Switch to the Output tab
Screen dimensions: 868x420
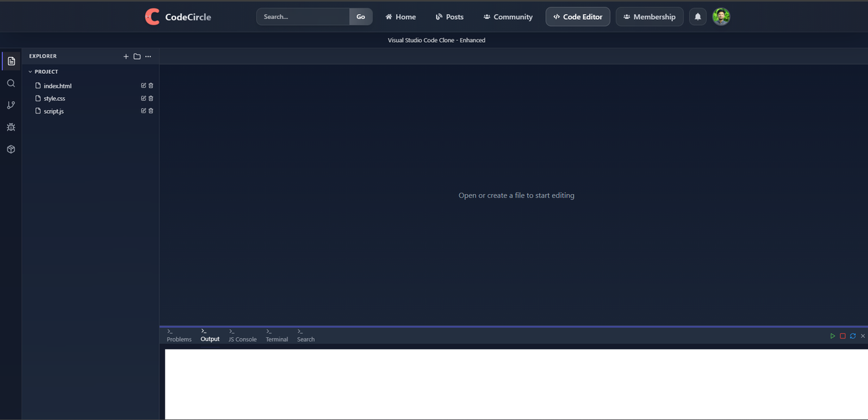[x=210, y=335]
